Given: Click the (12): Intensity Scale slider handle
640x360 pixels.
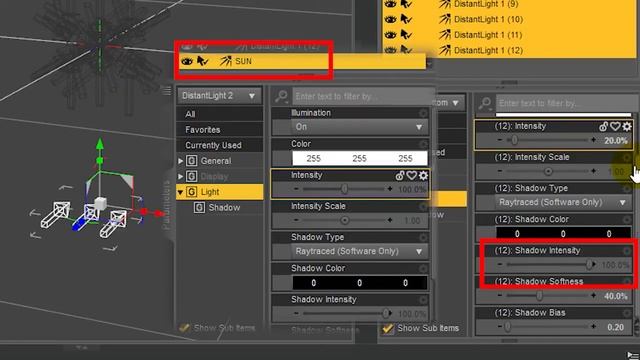Looking at the screenshot, I should pyautogui.click(x=548, y=171).
